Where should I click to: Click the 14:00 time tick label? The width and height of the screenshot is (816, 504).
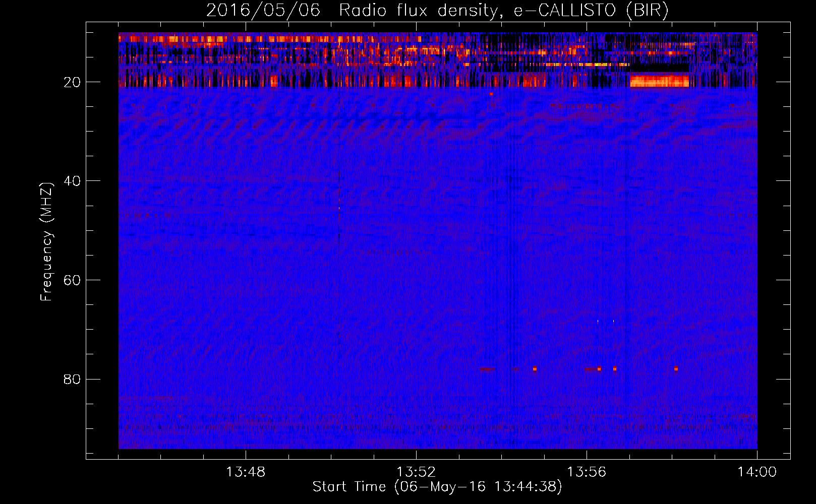(757, 472)
